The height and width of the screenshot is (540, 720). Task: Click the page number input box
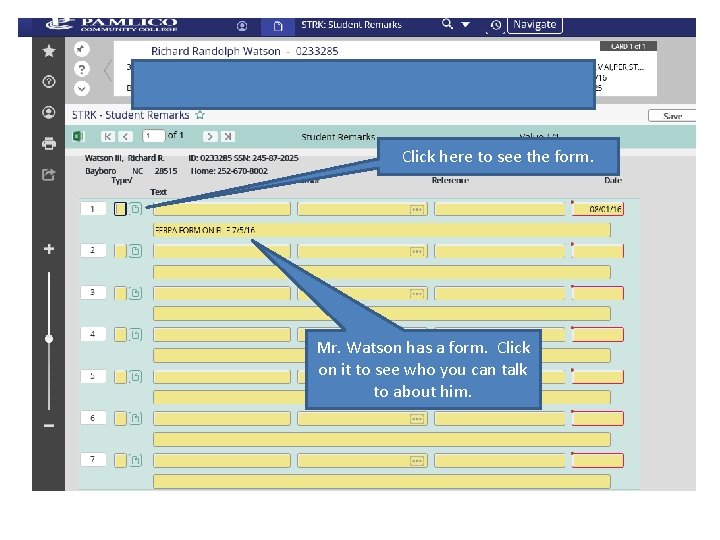click(x=153, y=136)
